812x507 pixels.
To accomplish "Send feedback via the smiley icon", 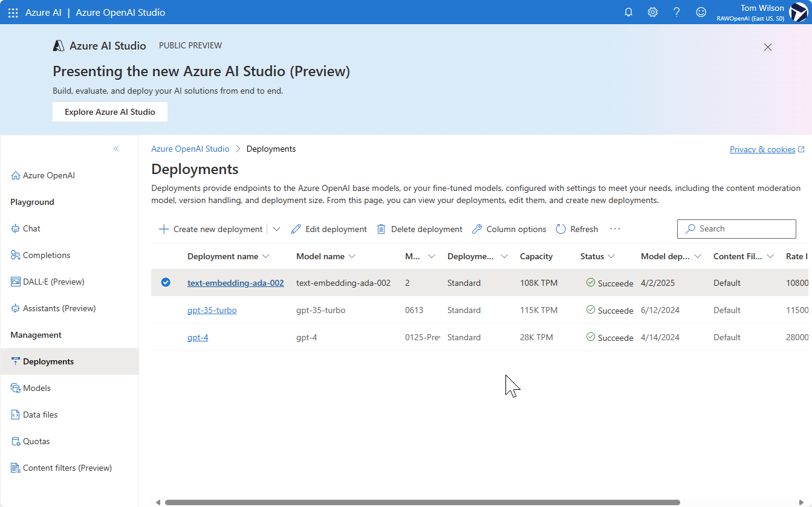I will 701,12.
